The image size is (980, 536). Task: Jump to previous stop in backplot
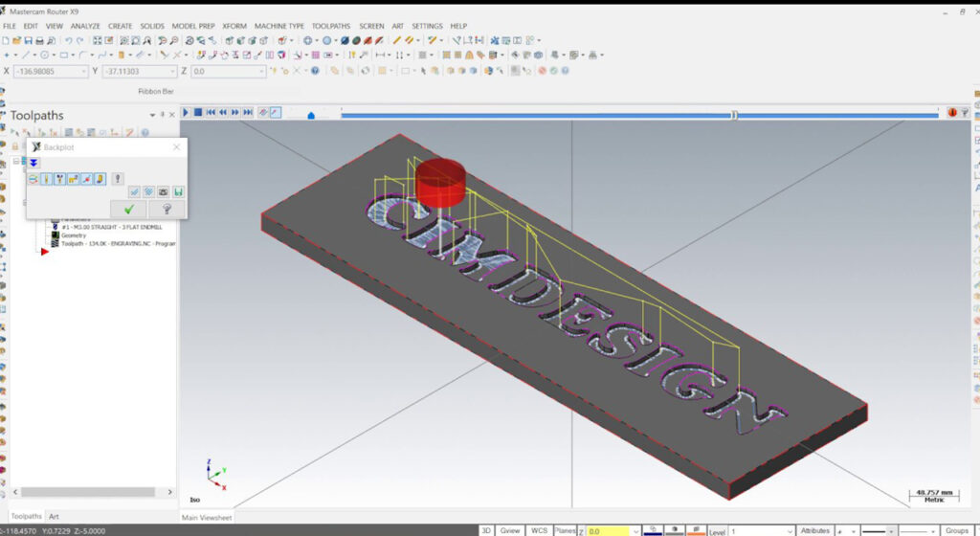point(211,112)
